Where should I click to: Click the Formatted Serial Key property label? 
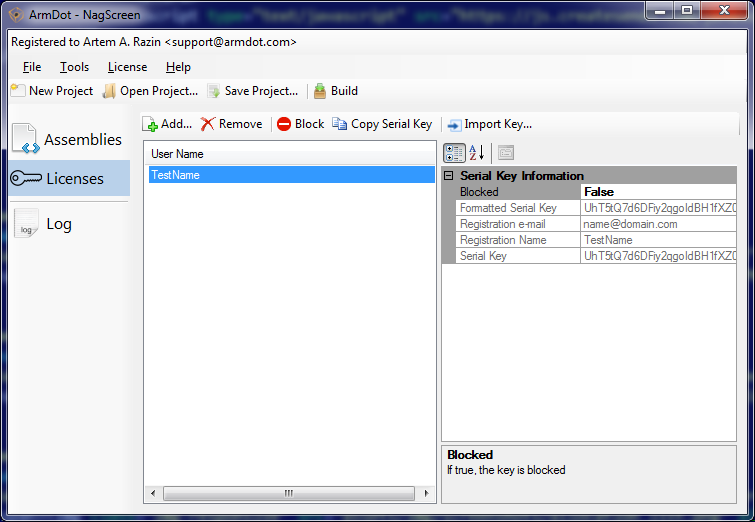[508, 208]
